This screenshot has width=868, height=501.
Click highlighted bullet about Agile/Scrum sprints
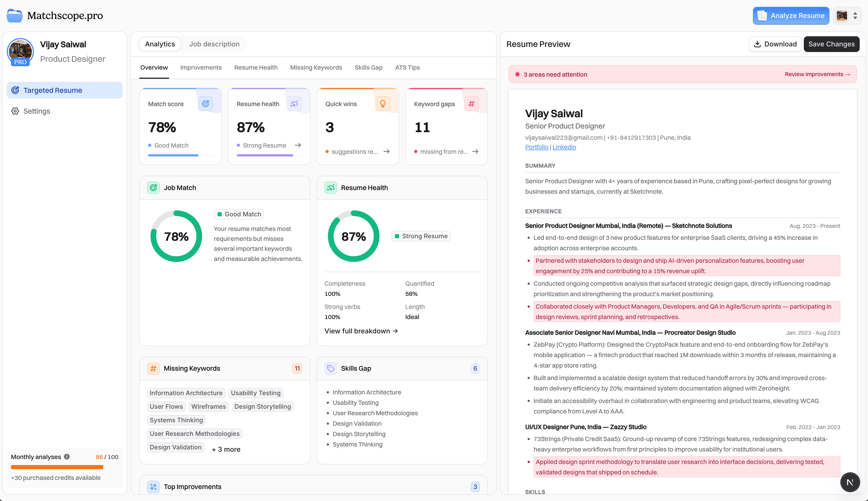(686, 311)
